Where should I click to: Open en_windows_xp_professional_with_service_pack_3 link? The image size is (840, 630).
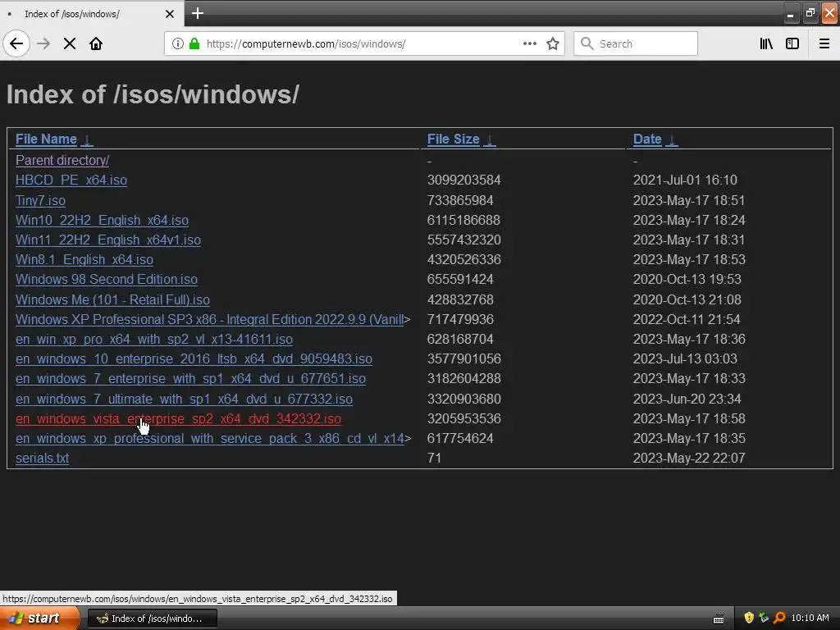[x=209, y=439]
